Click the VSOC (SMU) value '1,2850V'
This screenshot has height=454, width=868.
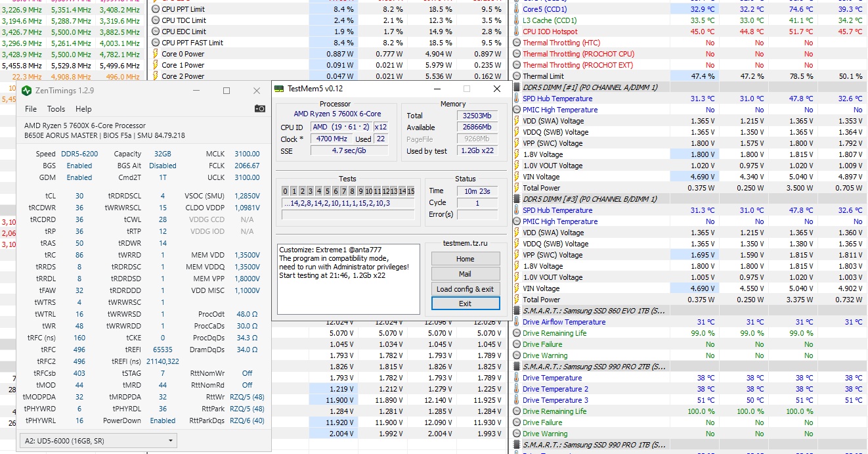pos(248,196)
